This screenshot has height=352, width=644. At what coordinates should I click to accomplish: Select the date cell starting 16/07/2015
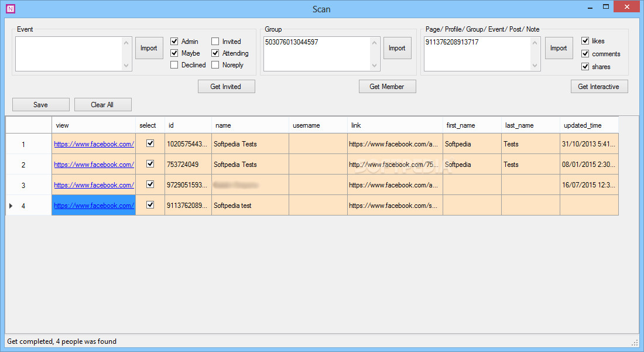point(589,185)
